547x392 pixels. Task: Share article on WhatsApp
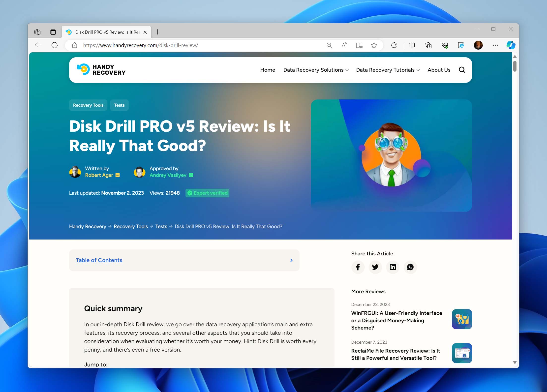point(410,267)
